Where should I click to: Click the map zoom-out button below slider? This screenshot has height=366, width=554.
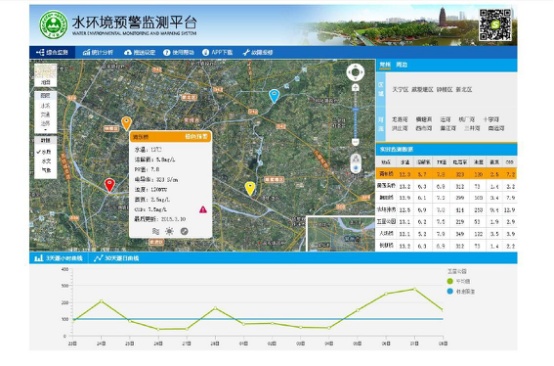pos(355,142)
